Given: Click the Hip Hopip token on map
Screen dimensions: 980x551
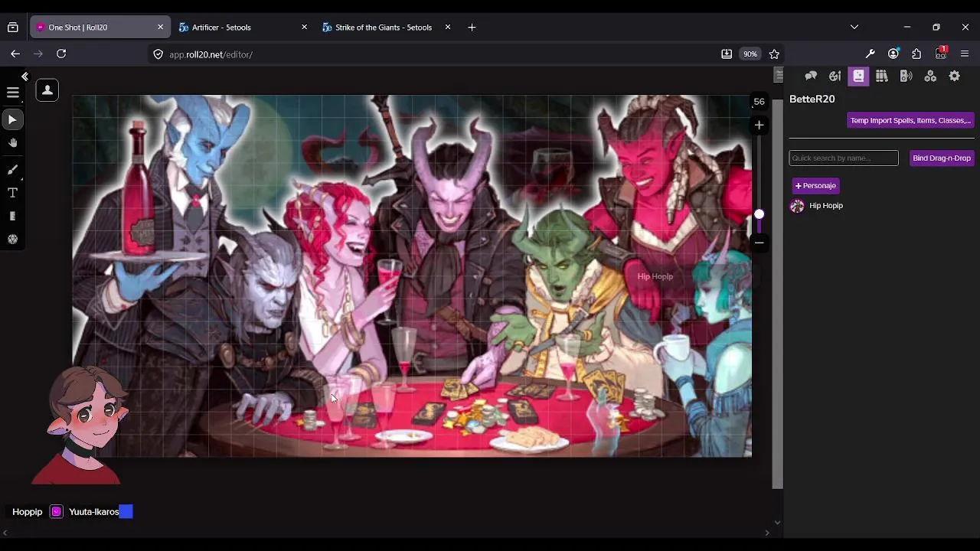Looking at the screenshot, I should (655, 276).
